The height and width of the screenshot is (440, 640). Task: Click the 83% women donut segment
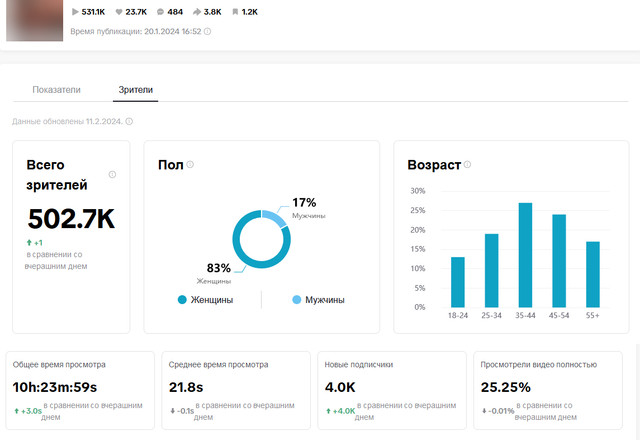click(x=246, y=258)
